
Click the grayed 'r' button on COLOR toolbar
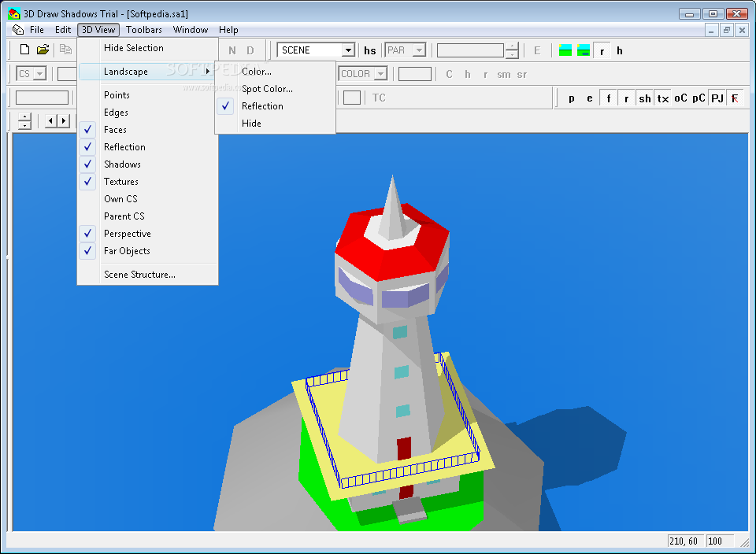pos(486,74)
